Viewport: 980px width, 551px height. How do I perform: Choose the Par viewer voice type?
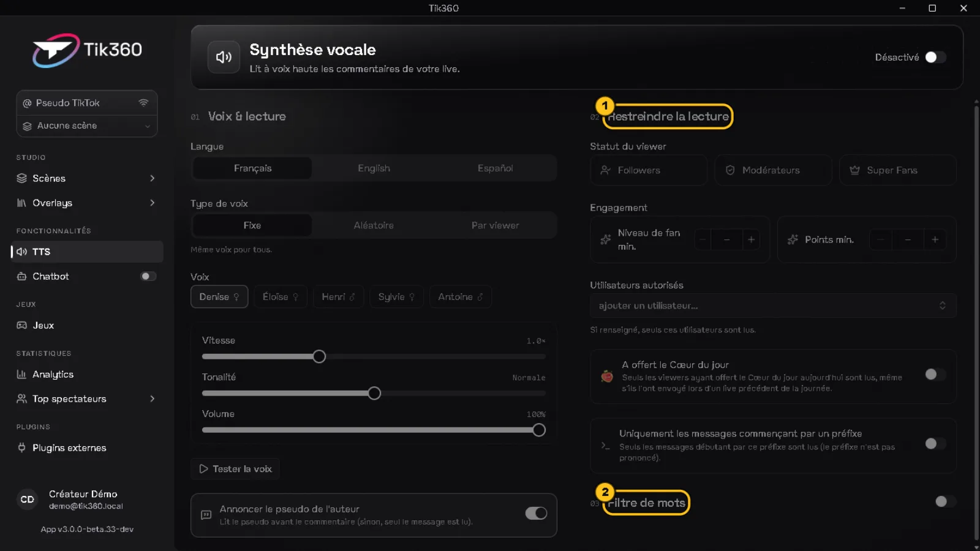[x=495, y=225]
